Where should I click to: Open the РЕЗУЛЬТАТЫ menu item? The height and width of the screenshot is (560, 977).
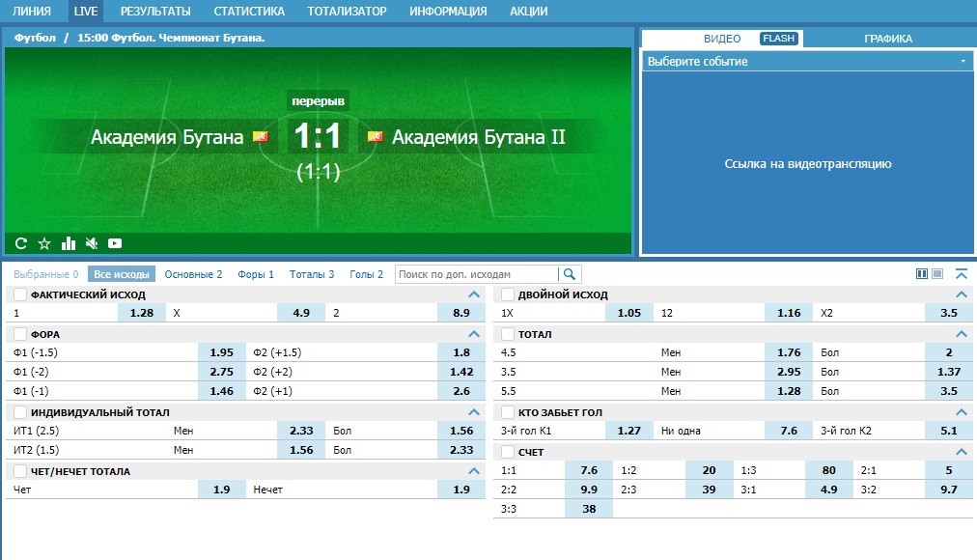pyautogui.click(x=155, y=12)
